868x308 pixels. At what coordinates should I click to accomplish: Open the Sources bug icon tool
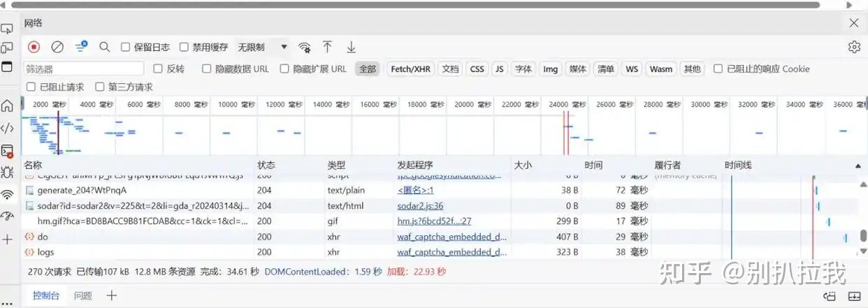coord(7,172)
